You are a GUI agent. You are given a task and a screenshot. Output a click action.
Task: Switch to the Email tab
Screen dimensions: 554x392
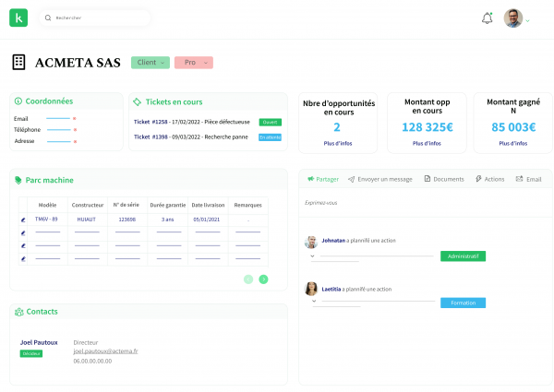pyautogui.click(x=528, y=179)
